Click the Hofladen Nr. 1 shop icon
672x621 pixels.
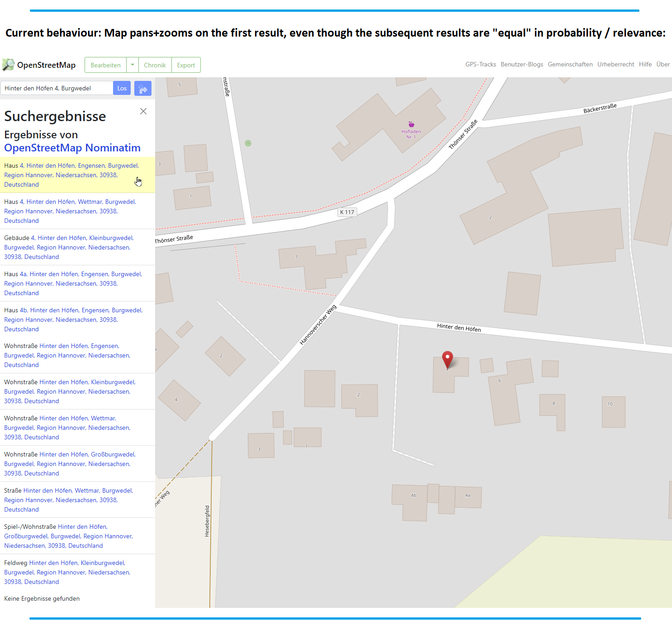pos(411,124)
